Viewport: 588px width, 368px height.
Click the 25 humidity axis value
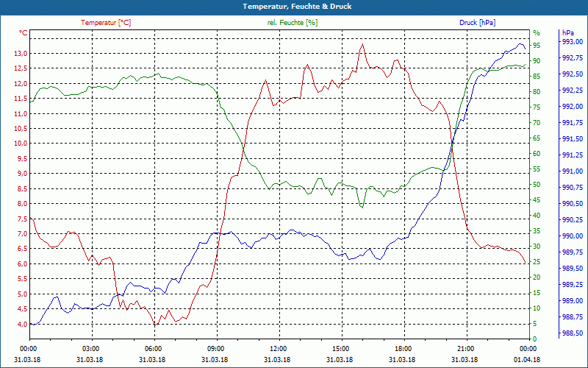point(537,262)
